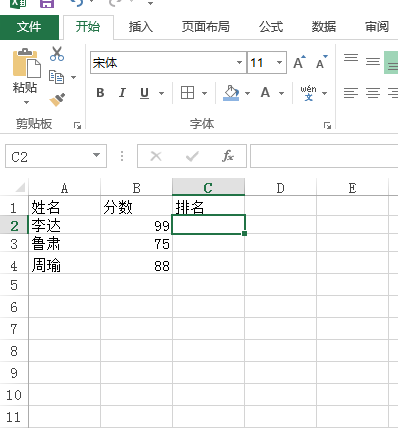The height and width of the screenshot is (428, 398).
Task: Click the Save icon in quick access toolbar
Action: pyautogui.click(x=47, y=3)
